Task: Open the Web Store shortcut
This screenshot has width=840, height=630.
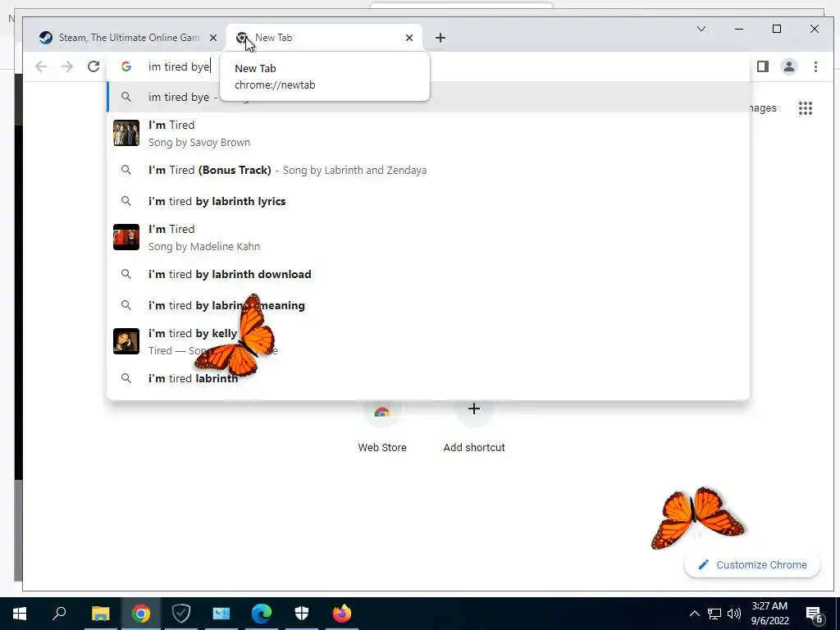Action: pos(382,427)
